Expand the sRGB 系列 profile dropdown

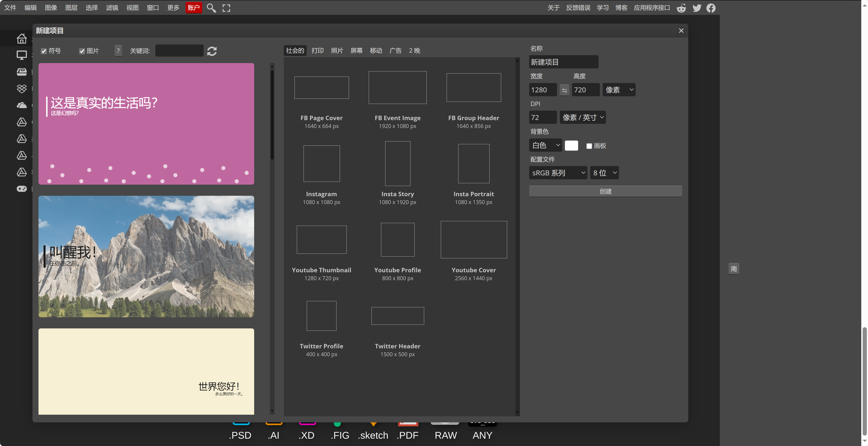point(558,173)
